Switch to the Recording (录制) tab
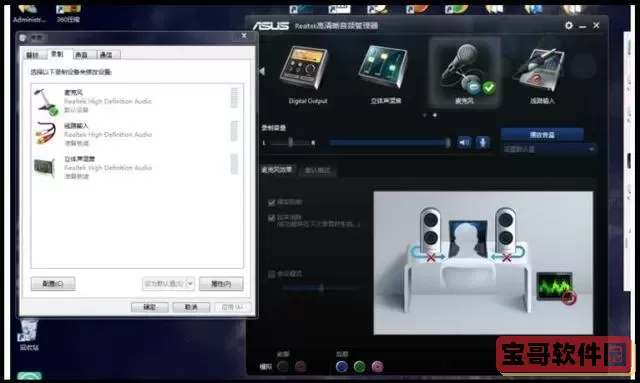Image resolution: width=640 pixels, height=383 pixels. point(58,54)
